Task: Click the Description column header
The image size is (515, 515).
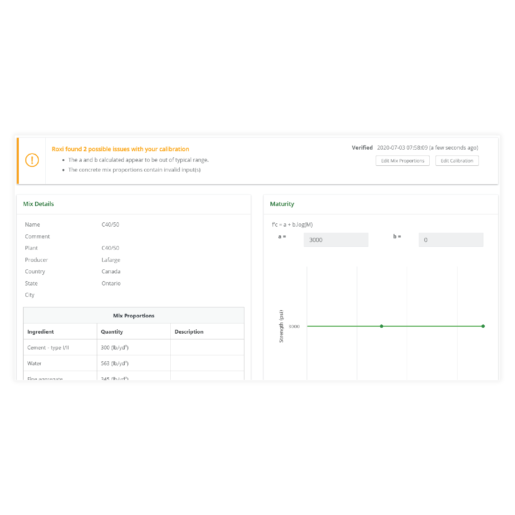Action: [x=189, y=332]
